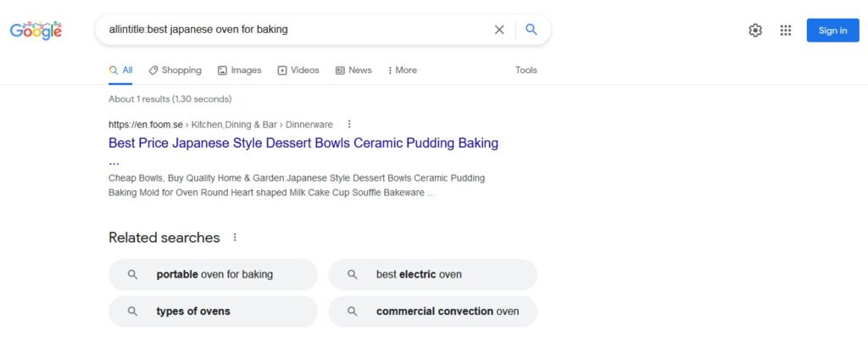868x359 pixels.
Task: Open the Google apps grid icon
Action: click(x=786, y=31)
